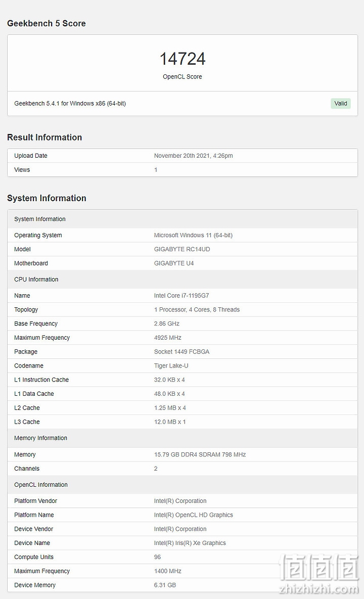Screen dimensions: 364x599
Task: Click the 'Result Information' heading
Action: [44, 137]
